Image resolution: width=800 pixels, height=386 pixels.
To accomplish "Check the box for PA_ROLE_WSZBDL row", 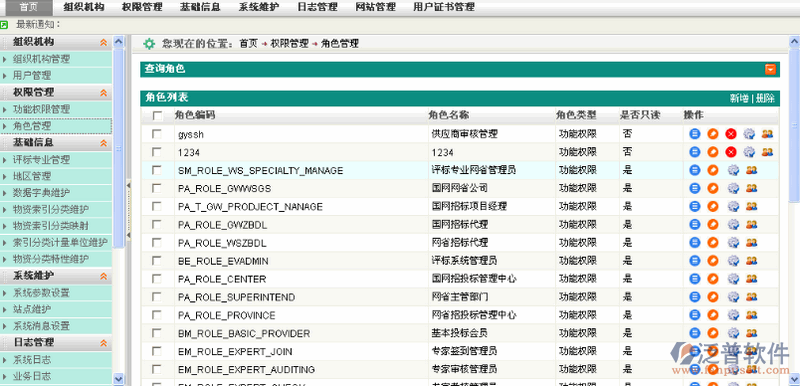I will 157,243.
